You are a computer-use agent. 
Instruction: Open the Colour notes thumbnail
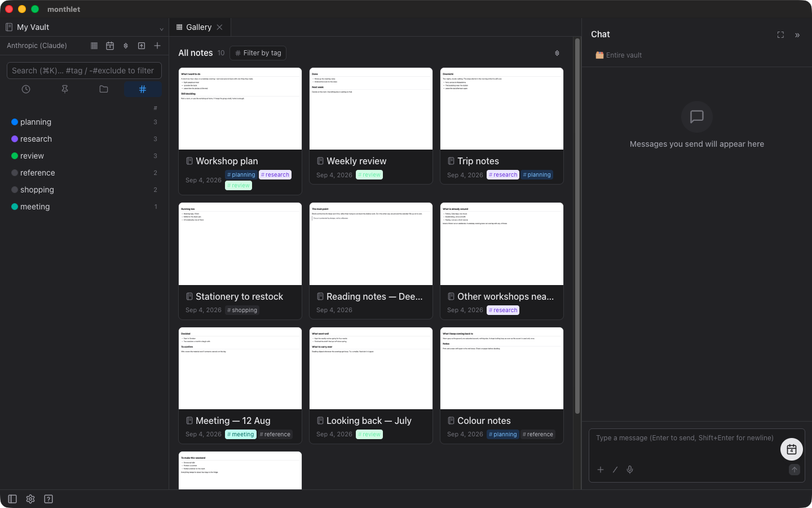pos(502,369)
